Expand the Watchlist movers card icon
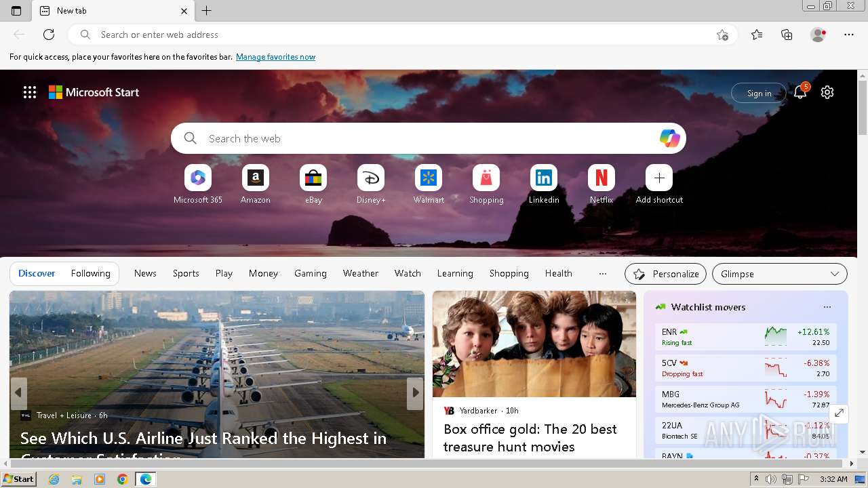 (839, 413)
